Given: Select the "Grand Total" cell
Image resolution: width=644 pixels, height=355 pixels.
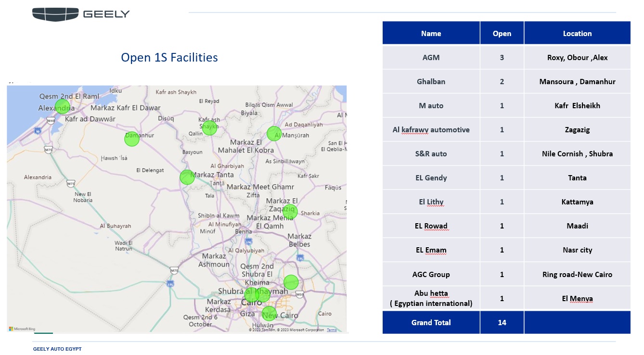Looking at the screenshot, I should 431,322.
